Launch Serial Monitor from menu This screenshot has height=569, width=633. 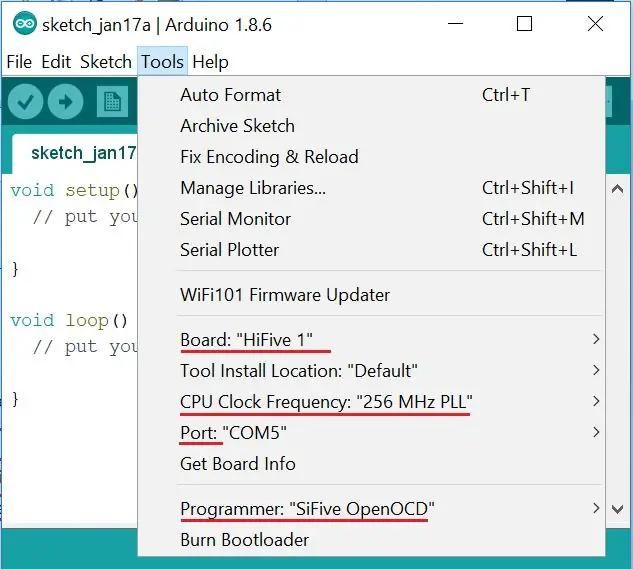(371, 219)
